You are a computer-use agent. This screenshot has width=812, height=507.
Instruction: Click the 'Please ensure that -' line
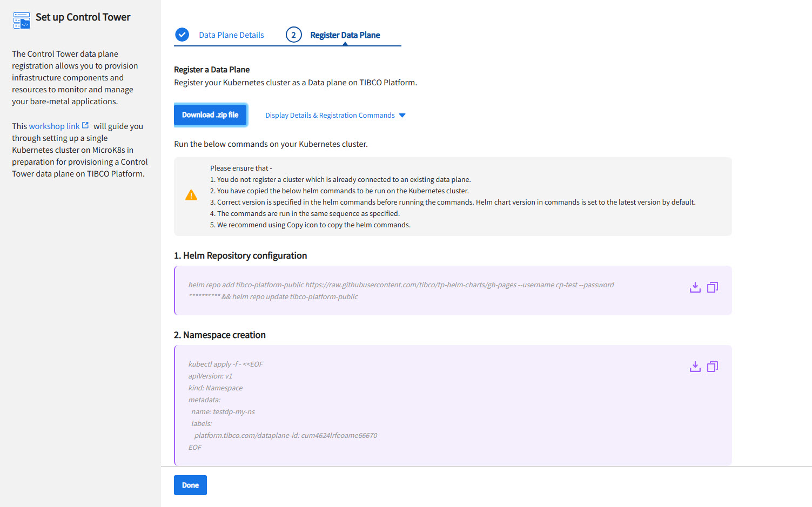point(241,168)
